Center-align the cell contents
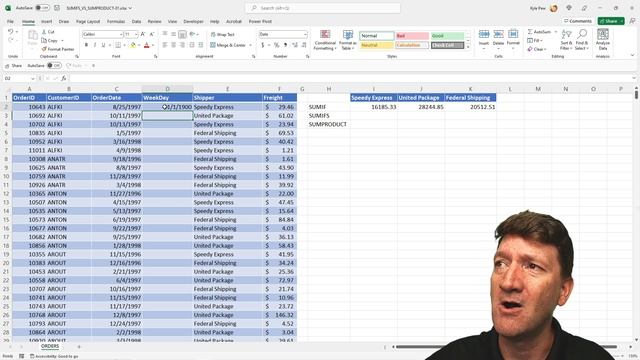This screenshot has width=640, height=360. [x=173, y=45]
